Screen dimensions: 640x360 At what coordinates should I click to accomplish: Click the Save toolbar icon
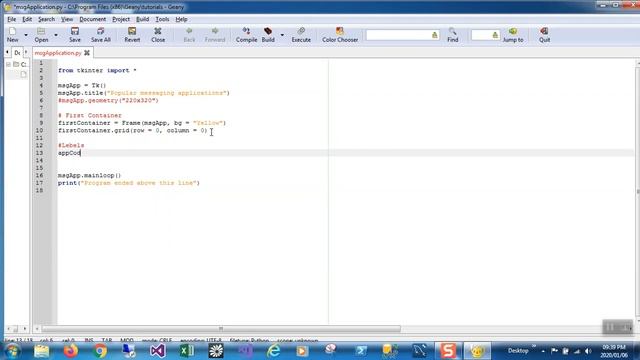point(75,35)
